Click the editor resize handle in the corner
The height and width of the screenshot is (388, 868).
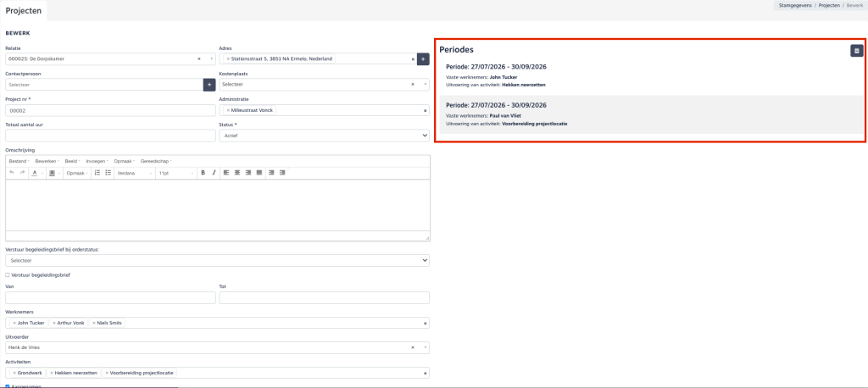[427, 237]
